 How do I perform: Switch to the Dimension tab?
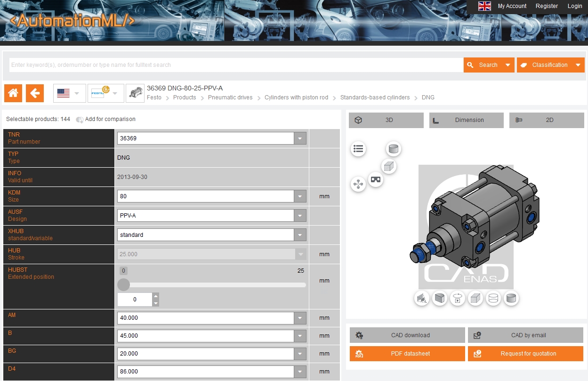466,120
